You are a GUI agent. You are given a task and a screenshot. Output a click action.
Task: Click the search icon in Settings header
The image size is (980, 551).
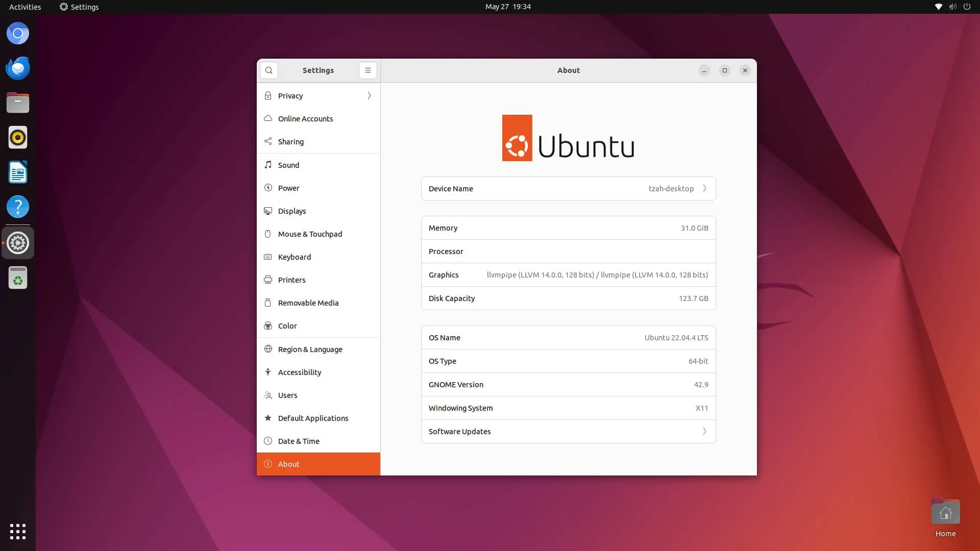(x=269, y=70)
